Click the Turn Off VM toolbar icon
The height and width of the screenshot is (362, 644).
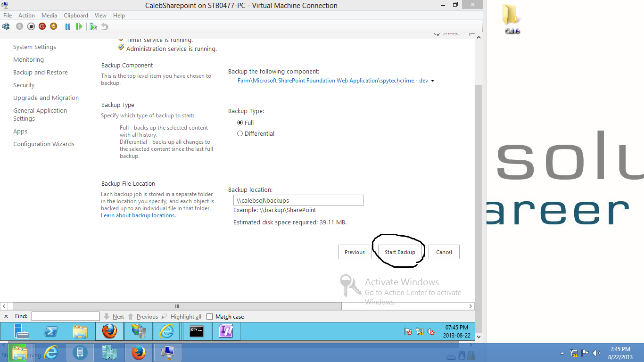point(31,26)
